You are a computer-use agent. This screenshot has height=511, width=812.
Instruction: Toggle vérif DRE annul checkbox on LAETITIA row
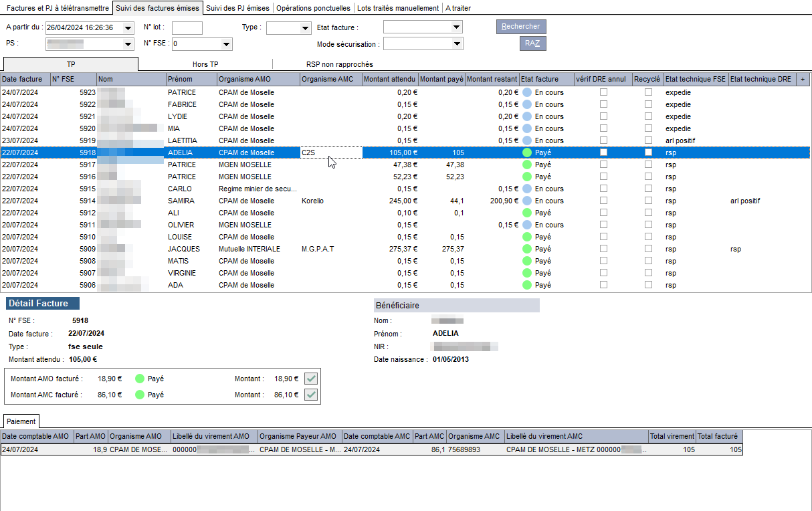pos(603,140)
